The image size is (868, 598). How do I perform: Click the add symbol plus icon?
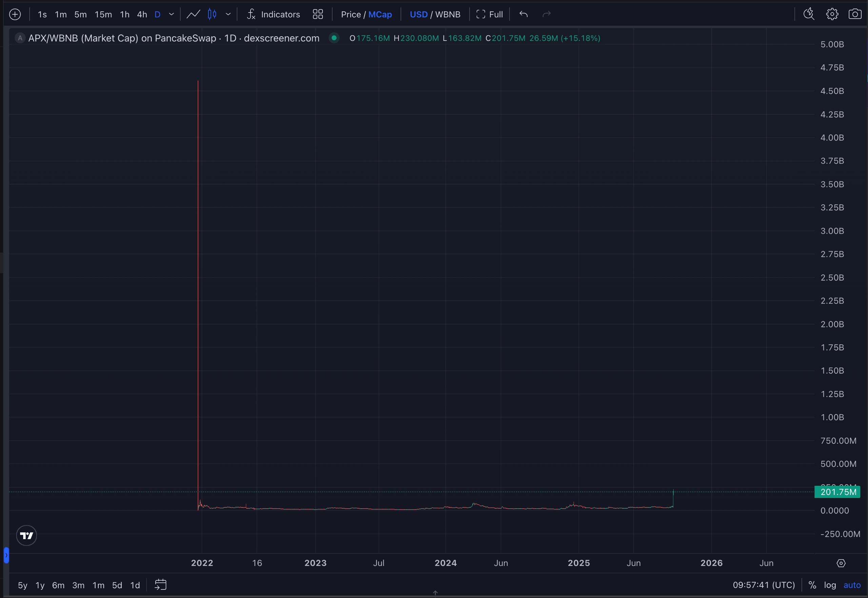[x=15, y=15]
